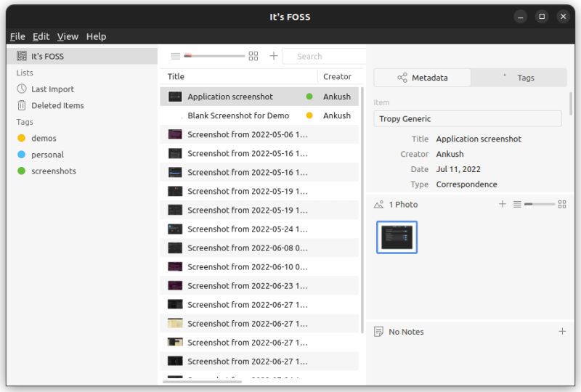Select Screenshot from 2022-06-08 item
Image resolution: width=581 pixels, height=392 pixels.
259,248
